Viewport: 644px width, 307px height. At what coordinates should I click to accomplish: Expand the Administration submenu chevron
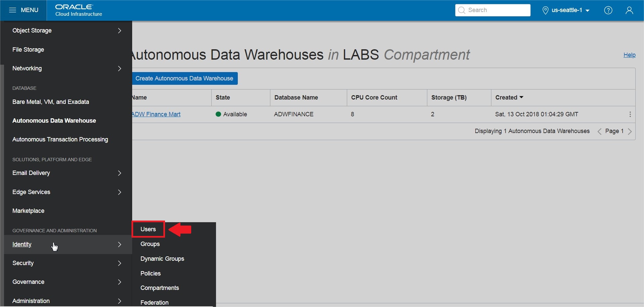coord(119,301)
